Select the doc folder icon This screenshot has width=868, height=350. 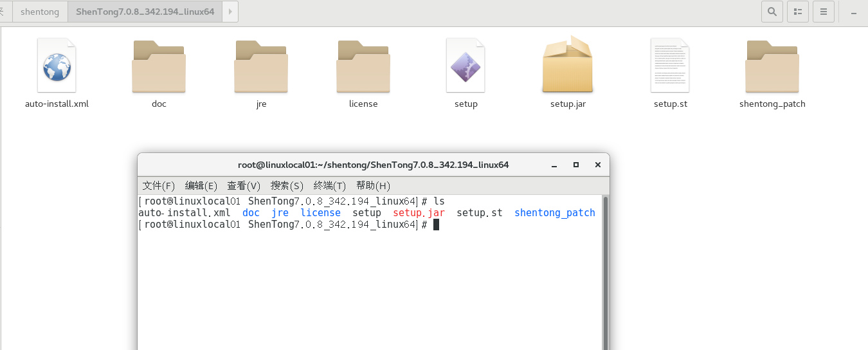pyautogui.click(x=159, y=66)
